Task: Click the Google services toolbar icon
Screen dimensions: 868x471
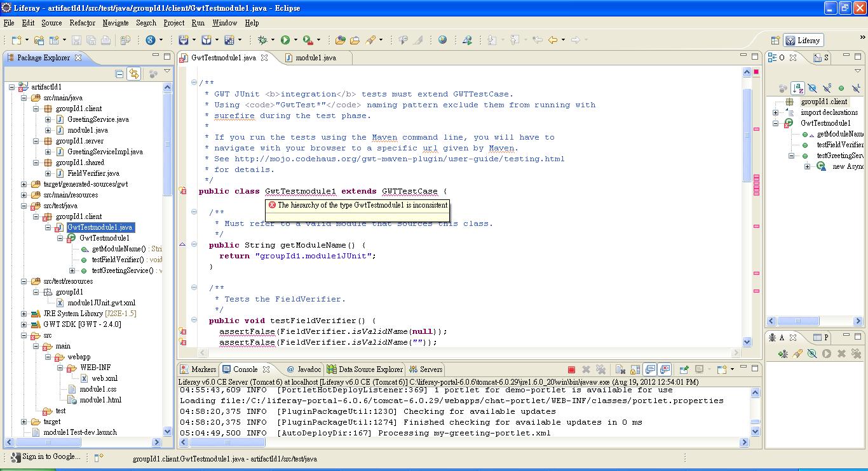Action: 151,40
